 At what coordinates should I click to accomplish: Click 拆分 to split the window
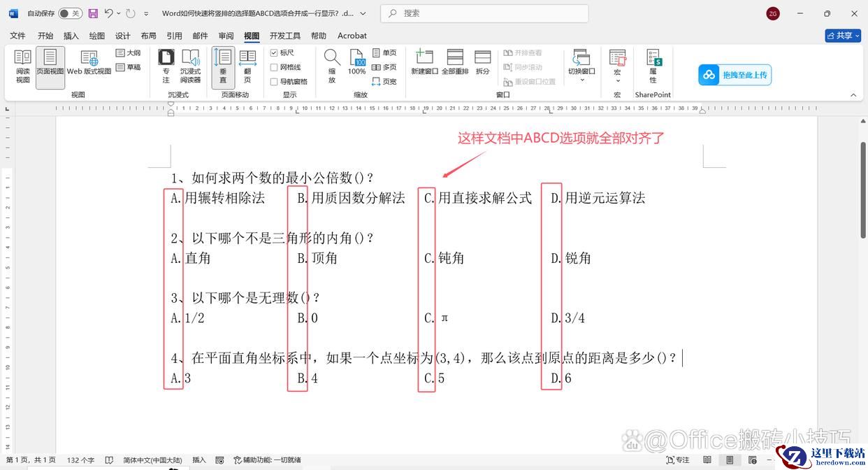(483, 62)
